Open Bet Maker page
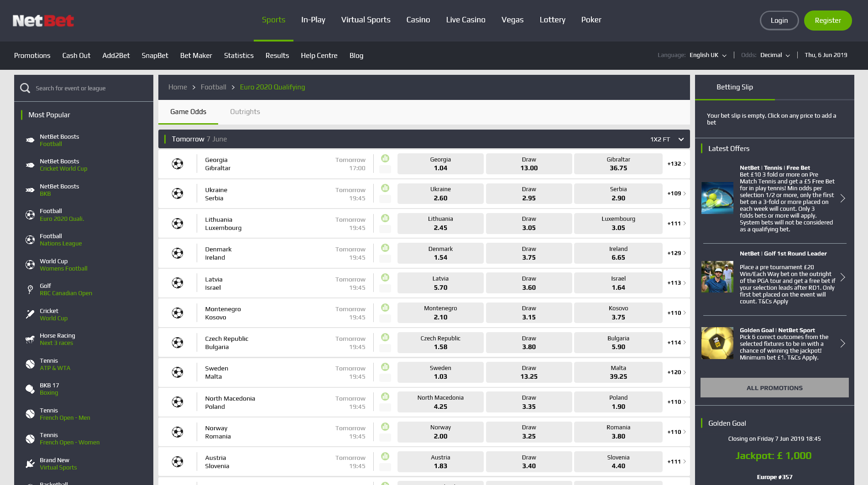 pyautogui.click(x=196, y=55)
